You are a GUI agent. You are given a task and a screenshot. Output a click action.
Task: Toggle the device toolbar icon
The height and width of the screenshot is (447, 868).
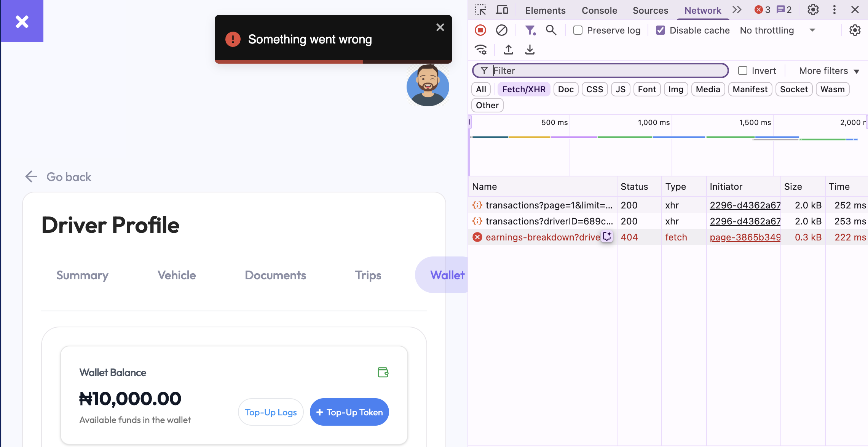pos(502,10)
